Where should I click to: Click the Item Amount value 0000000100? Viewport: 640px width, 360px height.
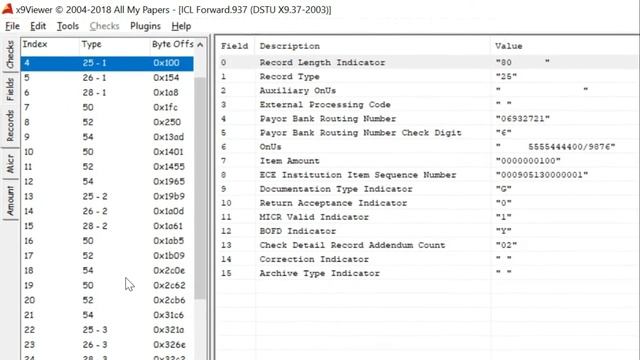(528, 161)
